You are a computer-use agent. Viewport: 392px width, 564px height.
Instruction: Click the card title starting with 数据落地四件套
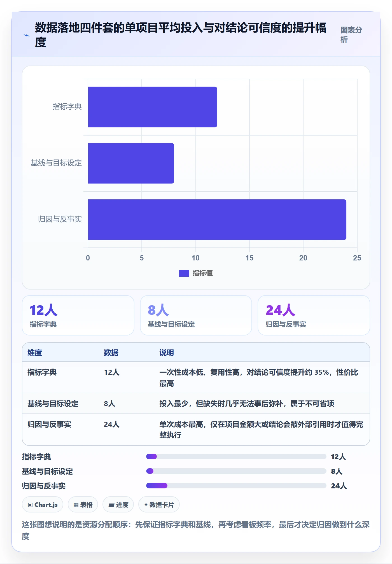point(181,35)
